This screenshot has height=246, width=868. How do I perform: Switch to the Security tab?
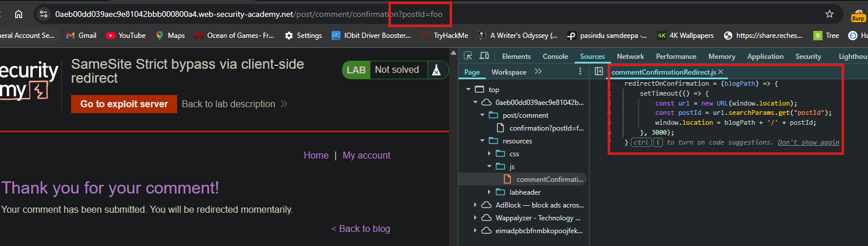[x=808, y=57]
